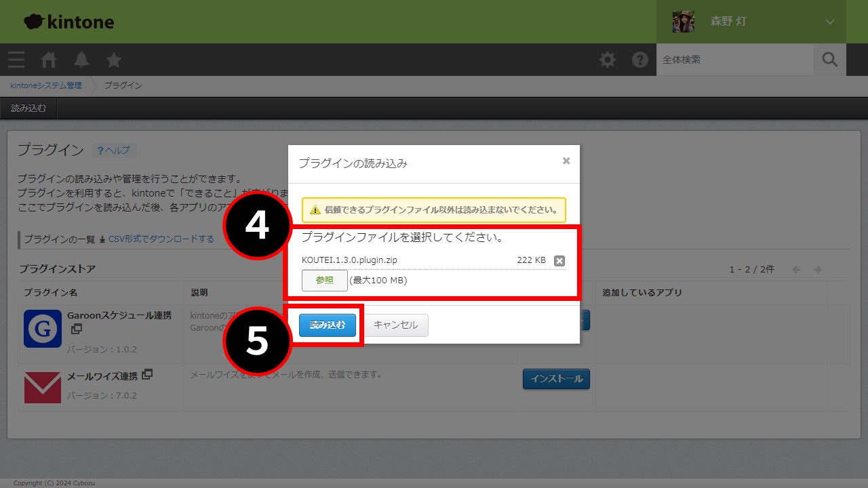Screen dimensions: 868x488
Task: Click the dialog title プラグインの読み込み
Action: tap(353, 163)
